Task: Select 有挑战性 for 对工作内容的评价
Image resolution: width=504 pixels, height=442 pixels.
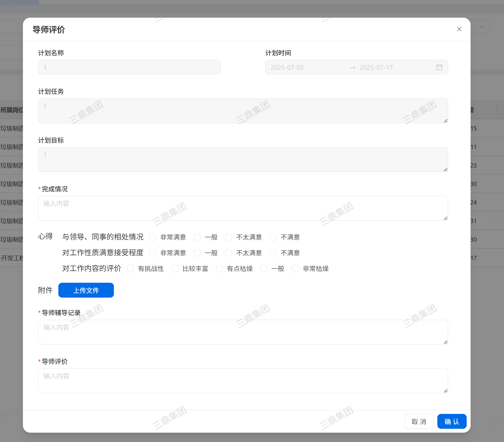Action: (x=131, y=269)
